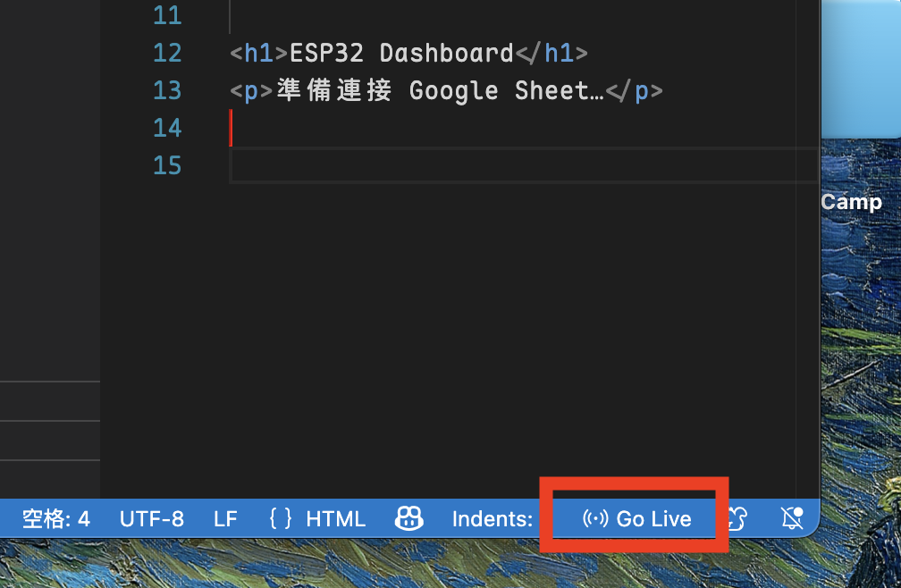Click the Go Live button in status bar
The image size is (901, 588).
click(636, 518)
